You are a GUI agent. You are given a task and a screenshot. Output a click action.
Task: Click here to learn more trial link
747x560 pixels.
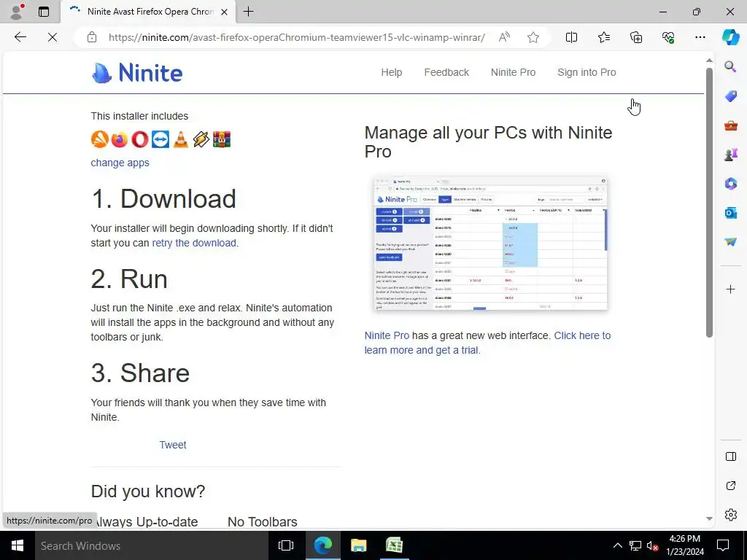click(x=487, y=343)
